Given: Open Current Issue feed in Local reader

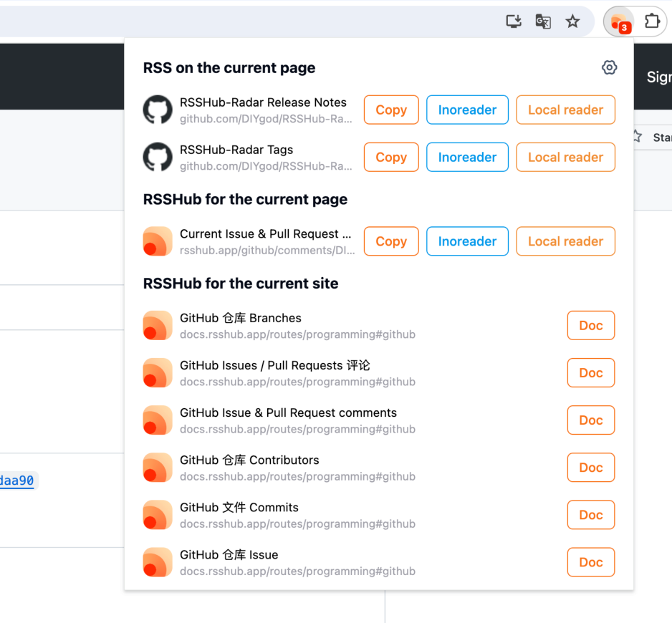Looking at the screenshot, I should (565, 241).
